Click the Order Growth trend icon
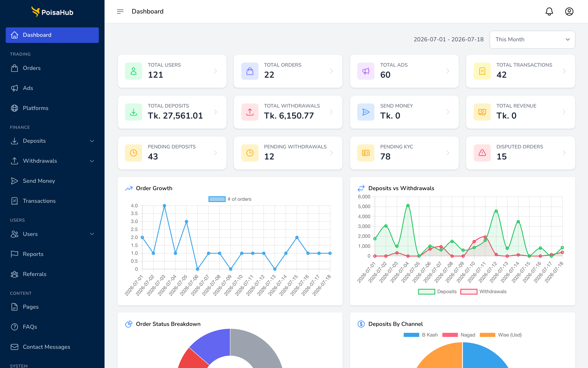This screenshot has height=368, width=588. point(129,188)
